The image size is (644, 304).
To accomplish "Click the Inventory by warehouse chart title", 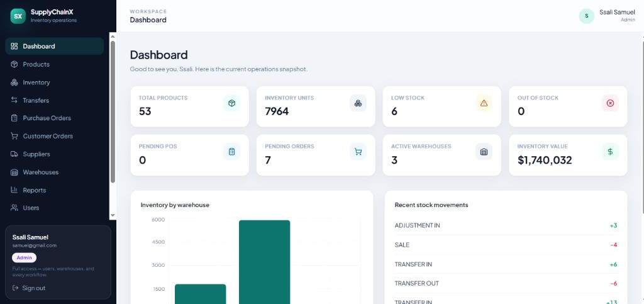I will click(x=175, y=205).
